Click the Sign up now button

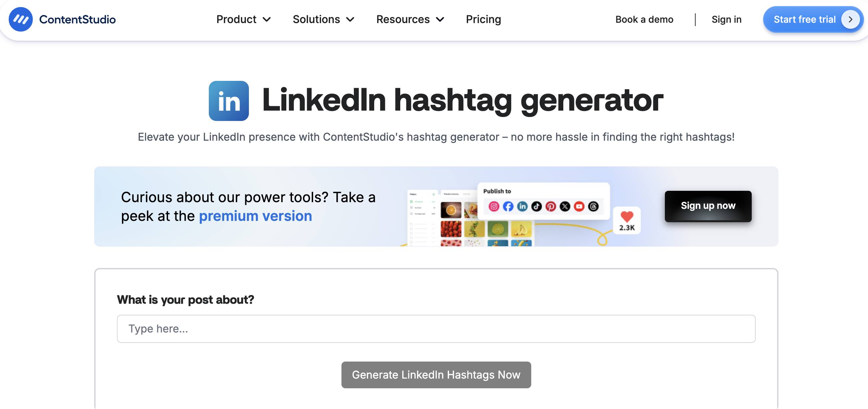(708, 206)
